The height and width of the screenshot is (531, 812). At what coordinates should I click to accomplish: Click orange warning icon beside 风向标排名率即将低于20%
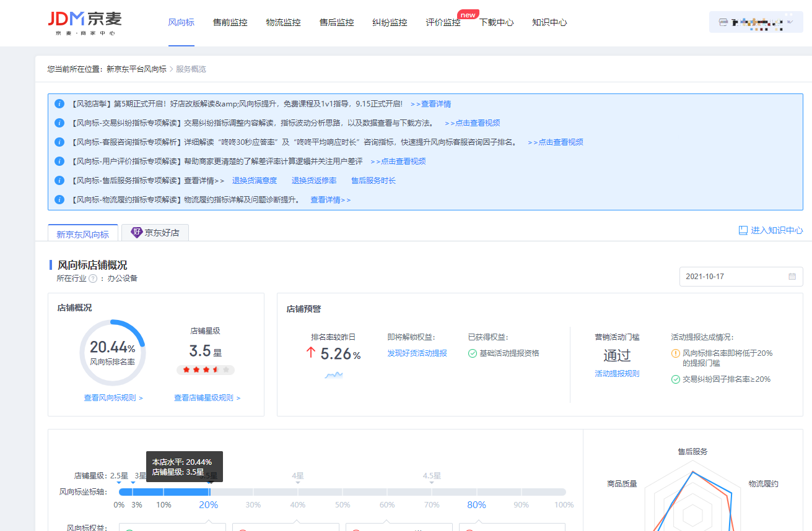676,353
